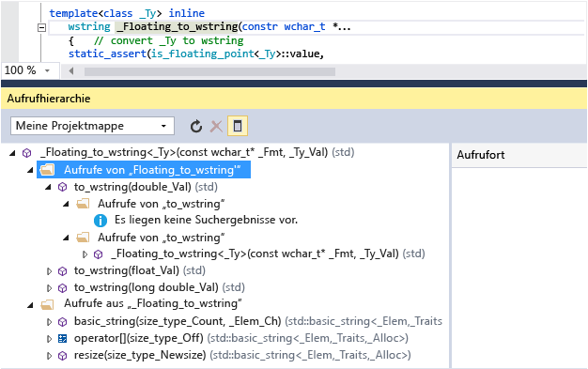Select root row _Floating_to_wstring<_Ty>(const wchar_t* _Fmt
Screen dimensions: 588x369
(197, 153)
